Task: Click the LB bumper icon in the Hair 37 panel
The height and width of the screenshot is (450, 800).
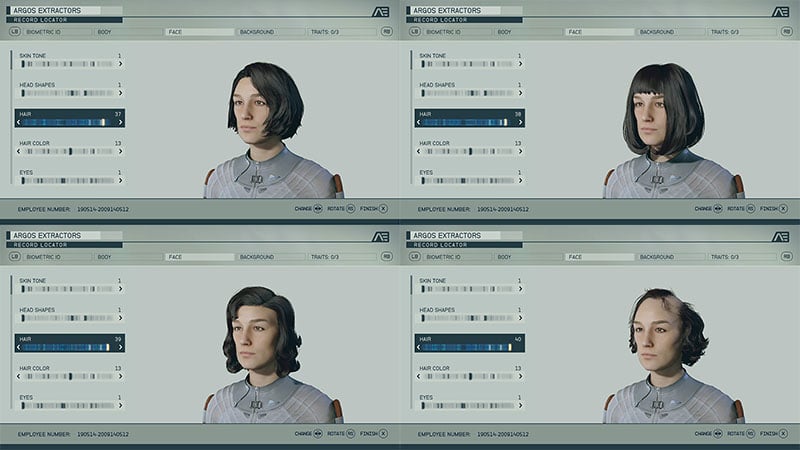Action: [x=15, y=32]
